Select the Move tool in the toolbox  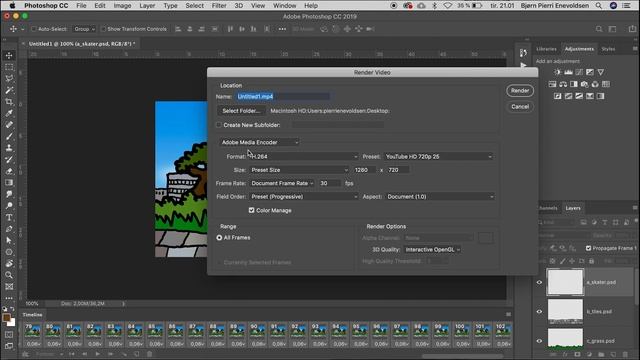9,56
